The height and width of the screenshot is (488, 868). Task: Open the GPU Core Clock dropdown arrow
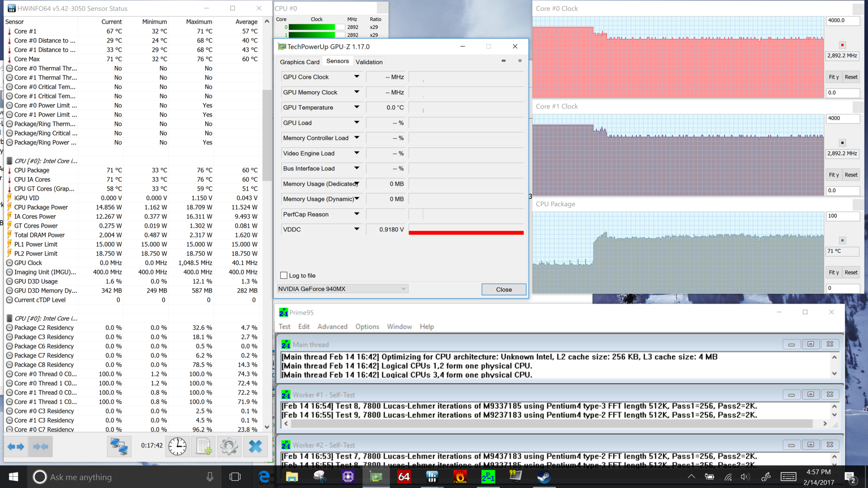[x=357, y=77]
